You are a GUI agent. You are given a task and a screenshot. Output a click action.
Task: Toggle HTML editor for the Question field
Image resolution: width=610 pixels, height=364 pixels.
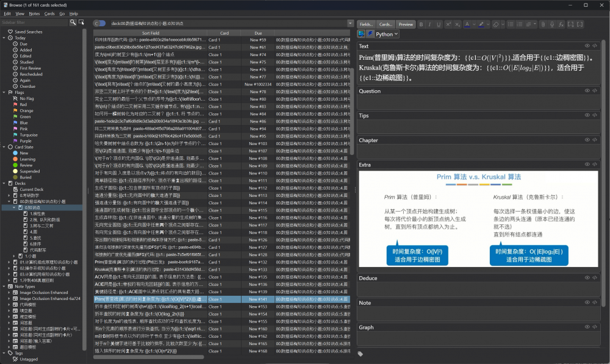pos(595,91)
